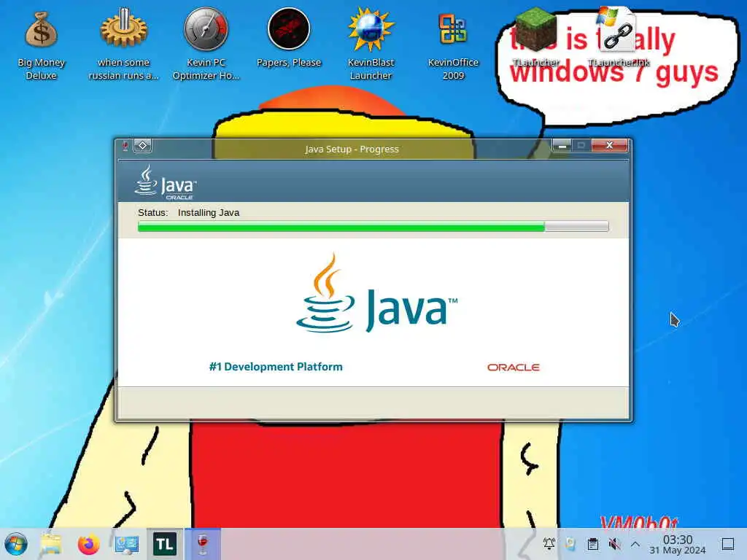Switch to the TL TLauncher taskbar entry
This screenshot has height=560, width=747.
(x=165, y=544)
